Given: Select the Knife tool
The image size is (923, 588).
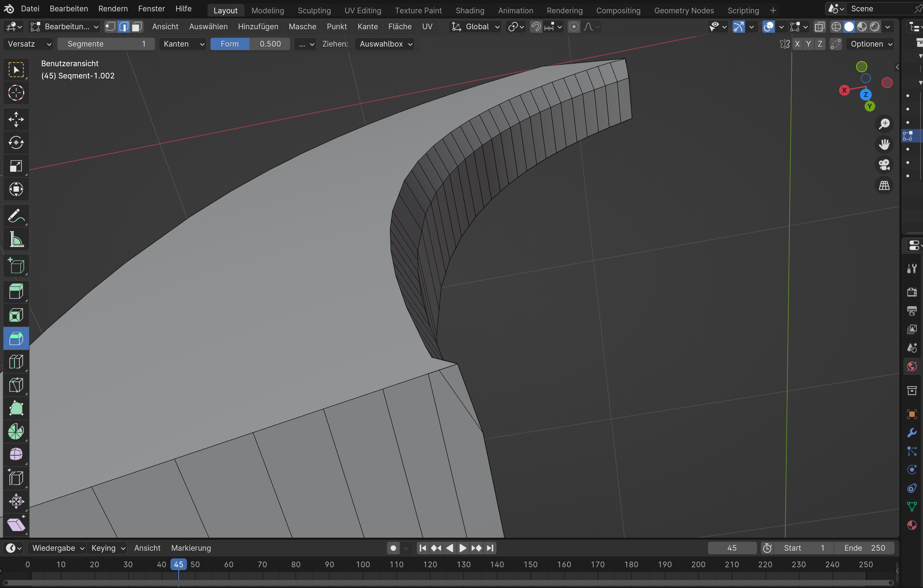Looking at the screenshot, I should 16,385.
